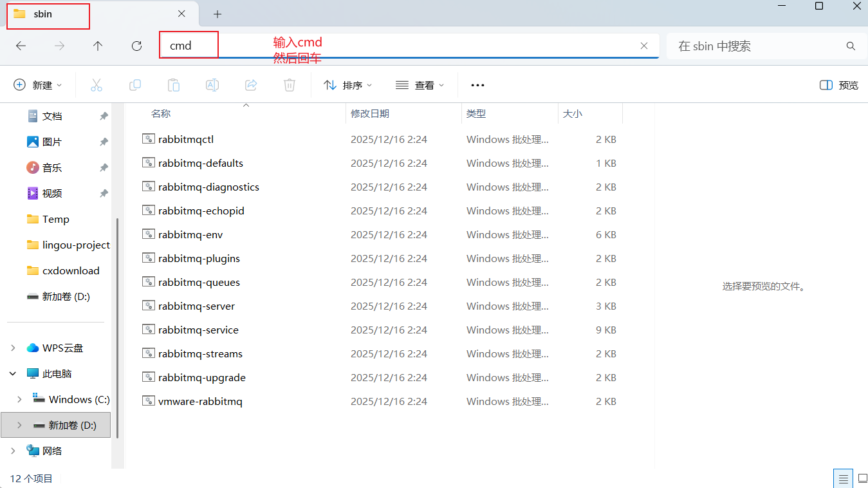The image size is (868, 488).
Task: Sort files by 修改日期 column
Action: click(x=370, y=113)
